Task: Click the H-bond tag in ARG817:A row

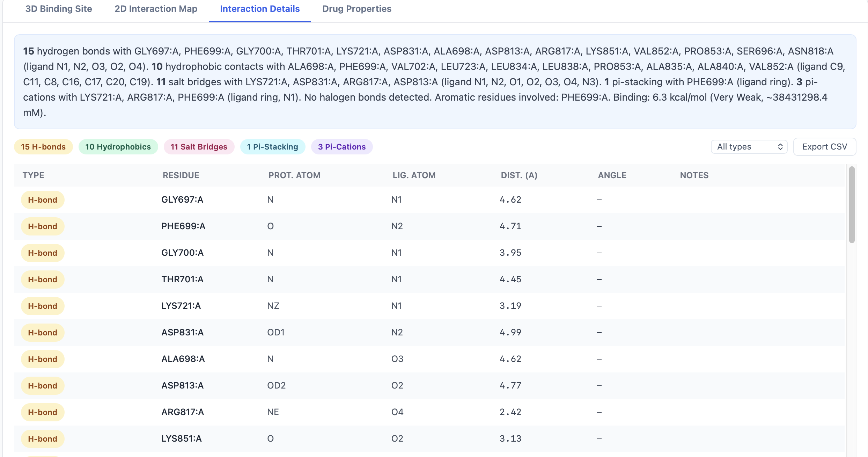Action: click(43, 412)
